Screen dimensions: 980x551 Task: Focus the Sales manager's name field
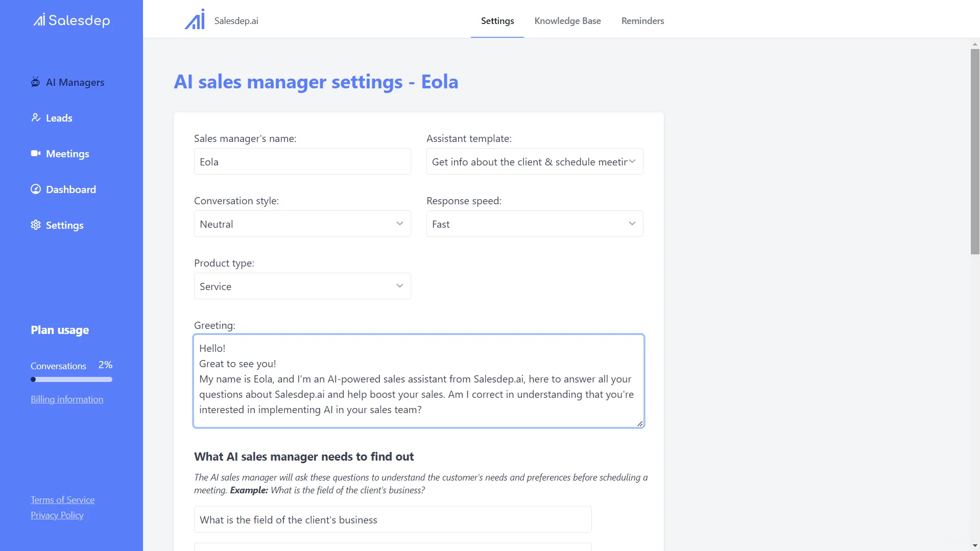[302, 162]
